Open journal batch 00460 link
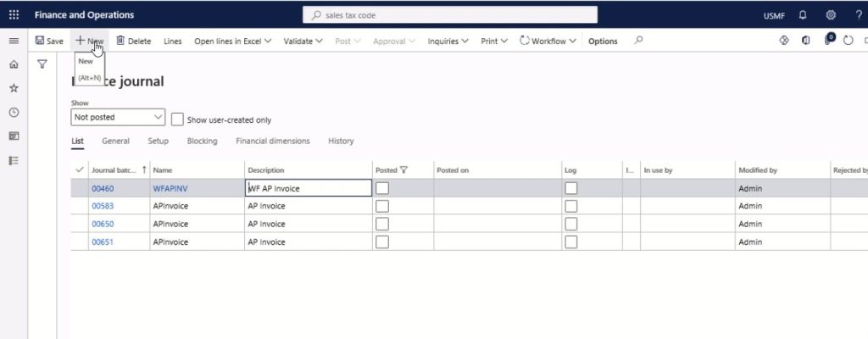The height and width of the screenshot is (339, 868). click(103, 188)
